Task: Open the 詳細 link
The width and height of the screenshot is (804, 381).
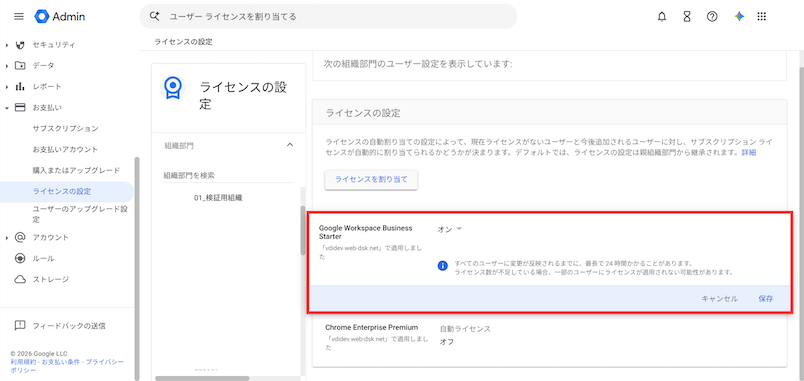Action: (x=749, y=153)
